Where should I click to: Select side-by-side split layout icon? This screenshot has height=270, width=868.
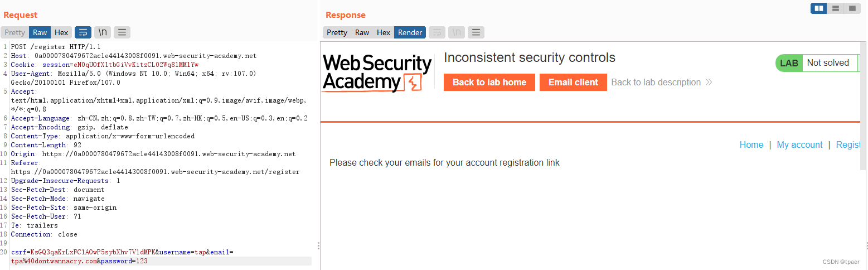[818, 8]
